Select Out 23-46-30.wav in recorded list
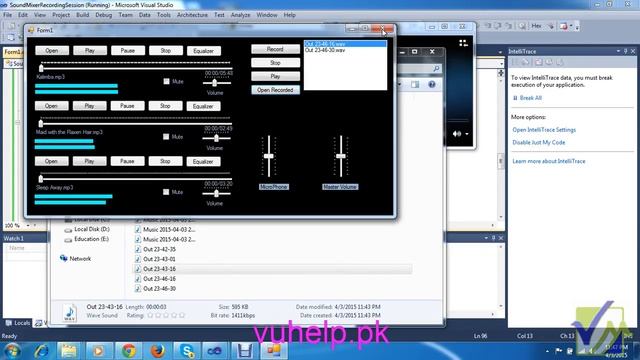Viewport: 640px width, 360px height. point(325,50)
